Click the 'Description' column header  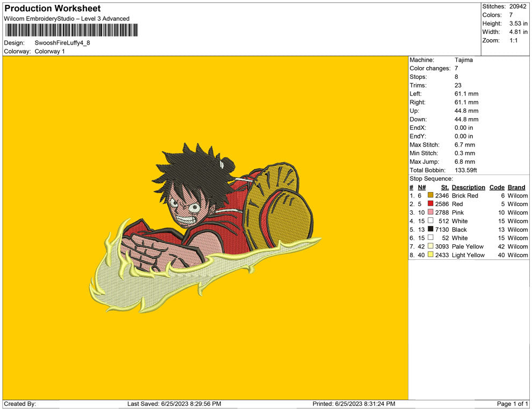pos(469,187)
